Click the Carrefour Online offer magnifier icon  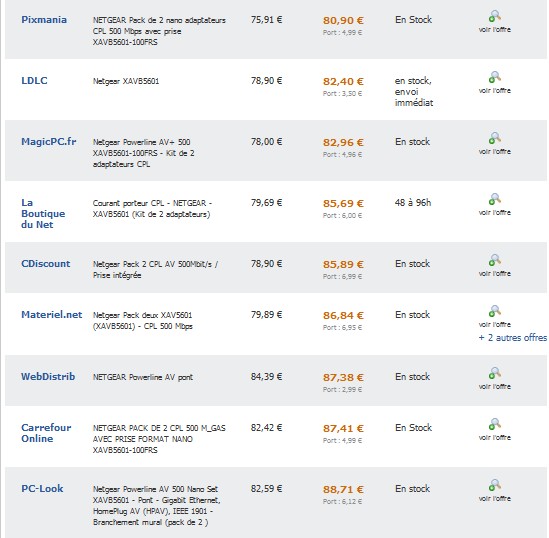pos(494,424)
